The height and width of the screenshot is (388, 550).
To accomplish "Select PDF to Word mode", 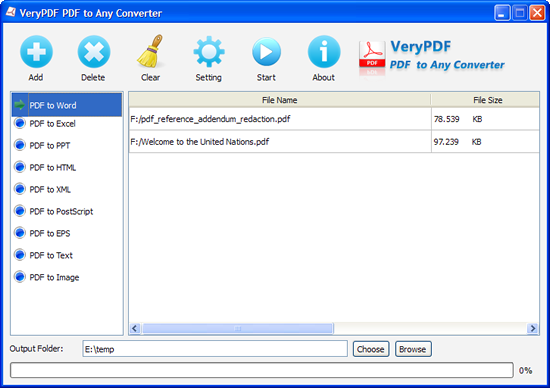I will [67, 105].
